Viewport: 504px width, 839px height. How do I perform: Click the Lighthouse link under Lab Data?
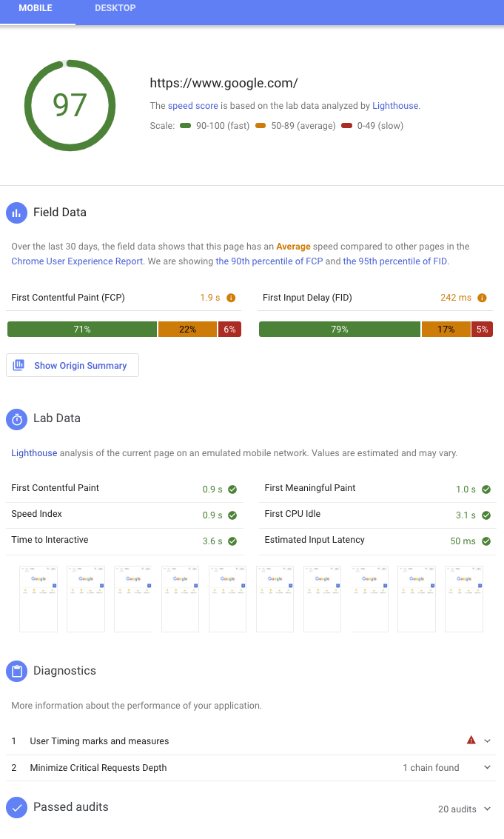pos(34,453)
